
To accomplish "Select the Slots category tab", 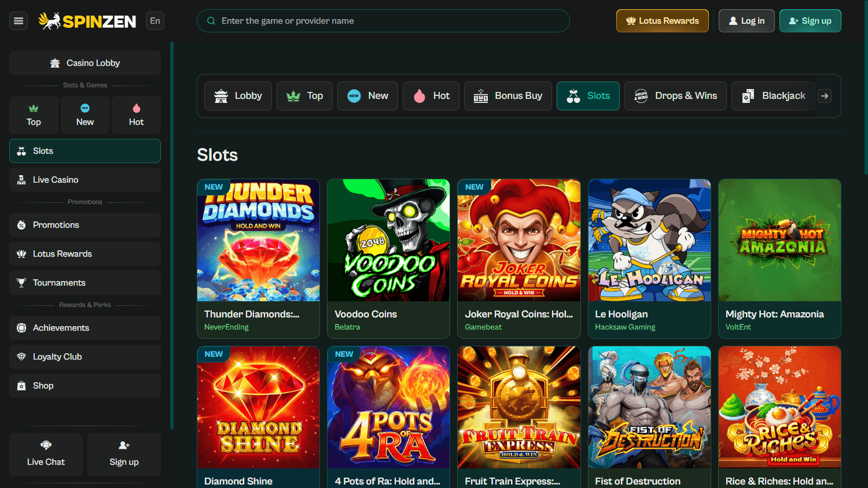I will click(x=588, y=96).
